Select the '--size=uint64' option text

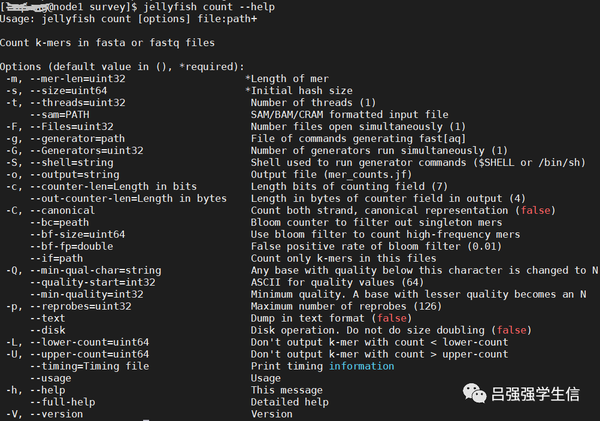(71, 90)
